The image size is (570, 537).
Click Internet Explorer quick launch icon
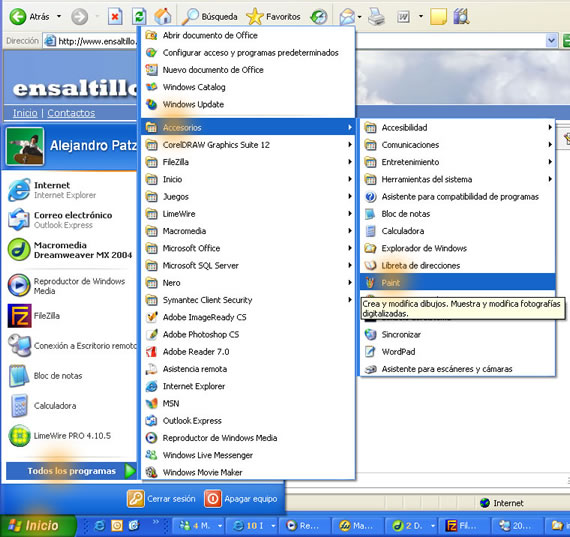click(100, 525)
